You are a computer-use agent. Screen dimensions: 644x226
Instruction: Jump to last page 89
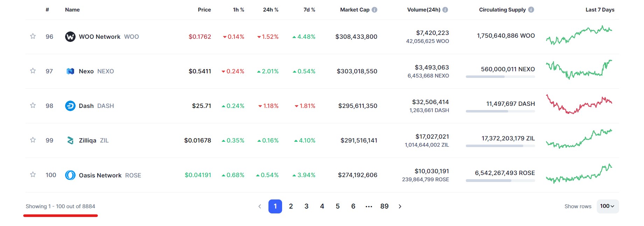point(384,206)
